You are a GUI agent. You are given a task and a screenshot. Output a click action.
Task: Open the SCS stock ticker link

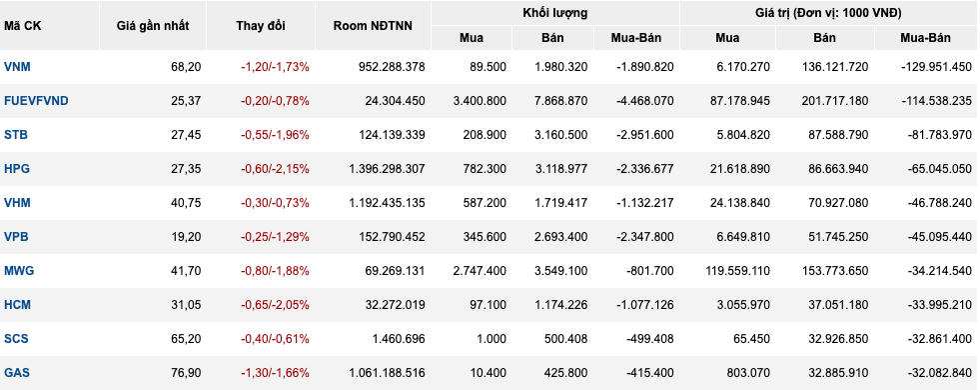click(x=16, y=339)
